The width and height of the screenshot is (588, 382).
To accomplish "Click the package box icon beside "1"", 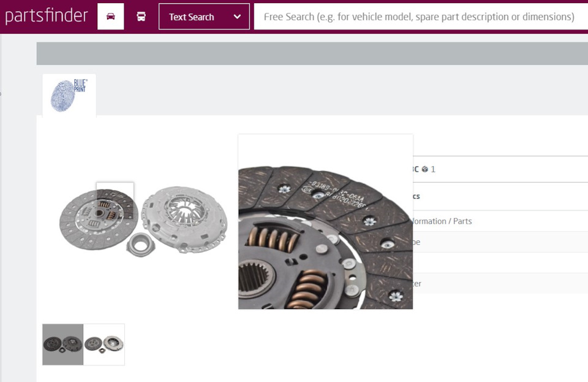I will coord(424,169).
